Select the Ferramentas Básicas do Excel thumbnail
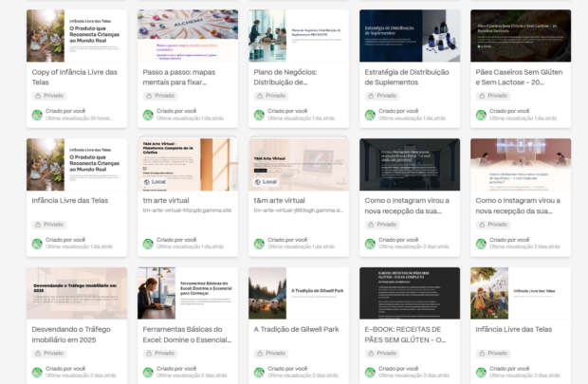 click(188, 293)
